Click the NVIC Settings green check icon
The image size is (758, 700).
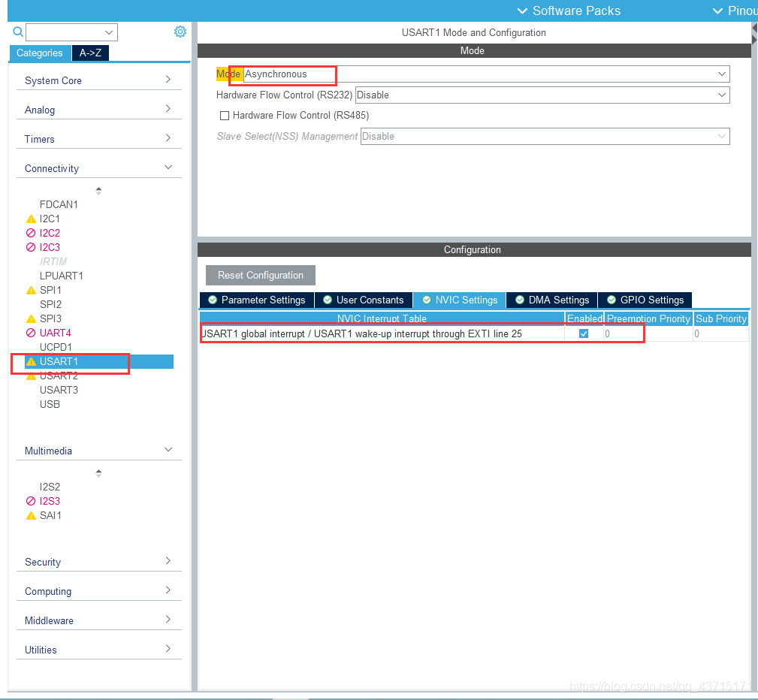(x=427, y=300)
